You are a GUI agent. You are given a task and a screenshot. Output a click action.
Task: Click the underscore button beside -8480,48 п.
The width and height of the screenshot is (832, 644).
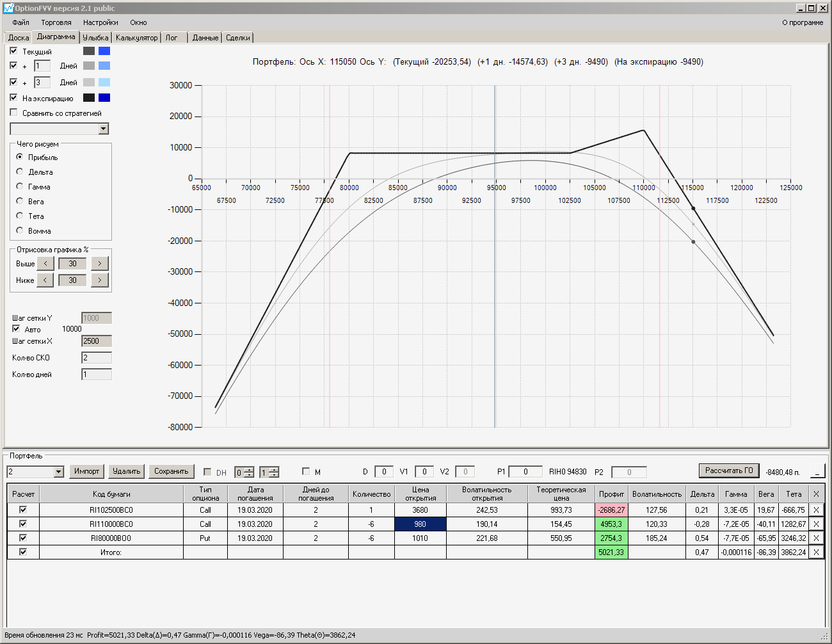(x=817, y=471)
